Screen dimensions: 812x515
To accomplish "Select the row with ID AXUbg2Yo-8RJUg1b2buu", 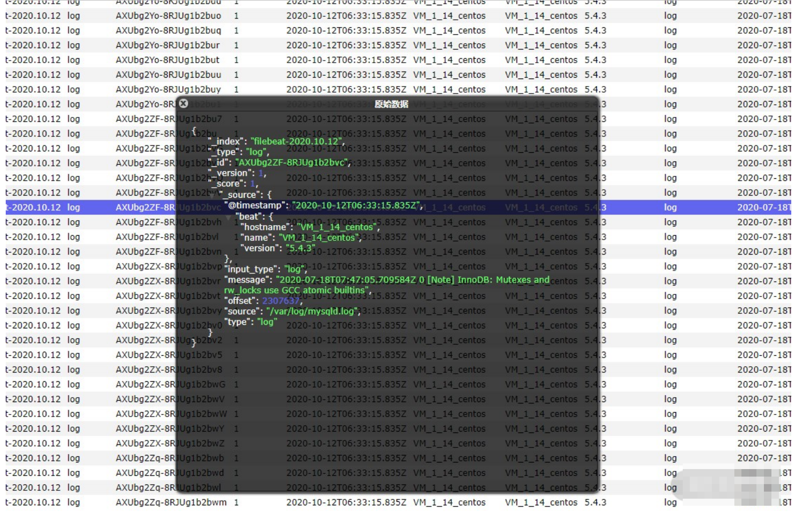I will point(398,75).
